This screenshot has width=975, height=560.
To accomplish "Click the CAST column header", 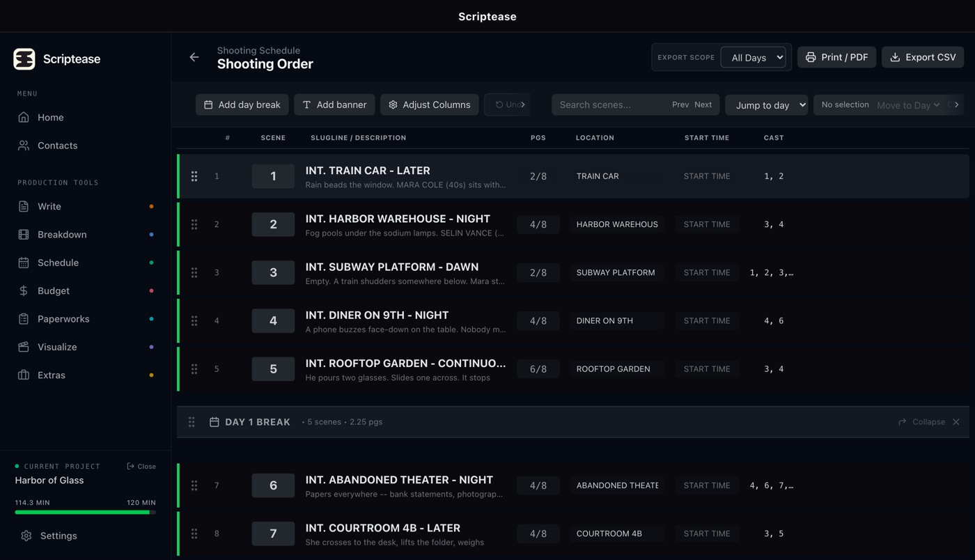I will (x=774, y=138).
